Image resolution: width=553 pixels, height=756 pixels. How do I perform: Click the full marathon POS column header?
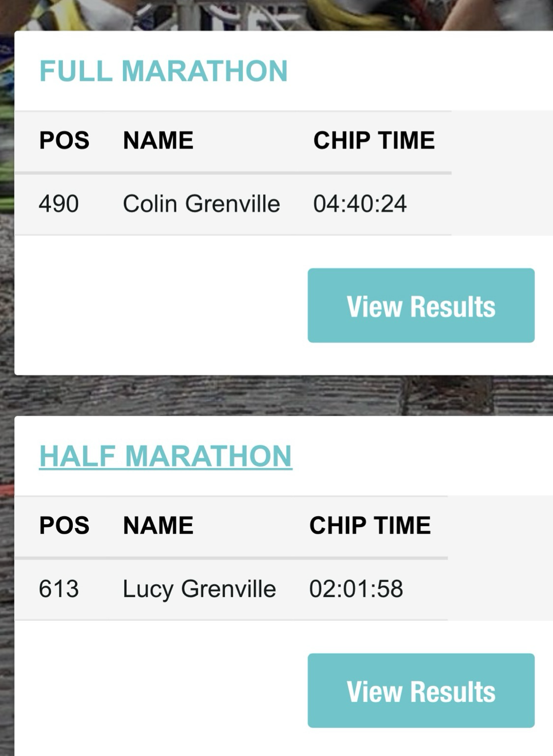coord(64,140)
